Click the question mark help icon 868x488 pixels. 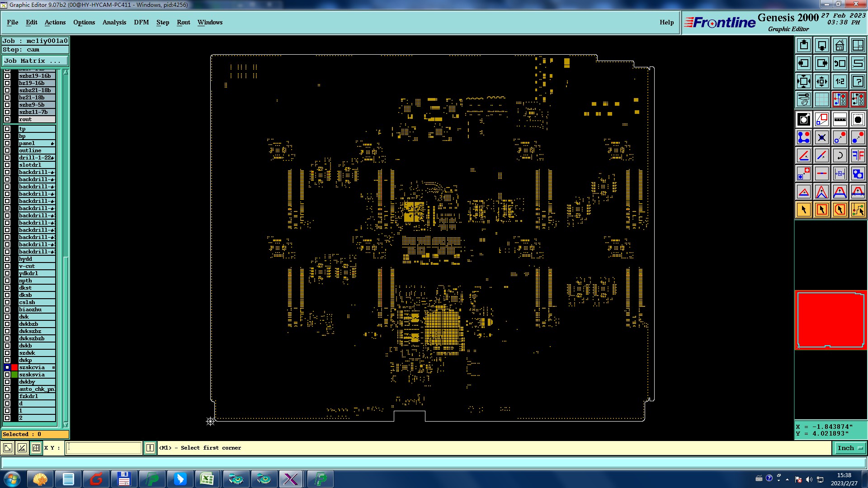click(x=858, y=81)
